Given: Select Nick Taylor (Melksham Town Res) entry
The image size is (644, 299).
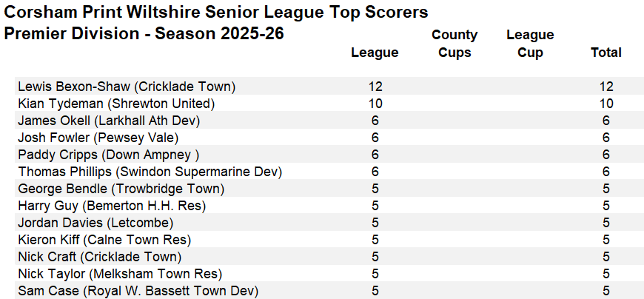Looking at the screenshot, I should (x=120, y=274).
